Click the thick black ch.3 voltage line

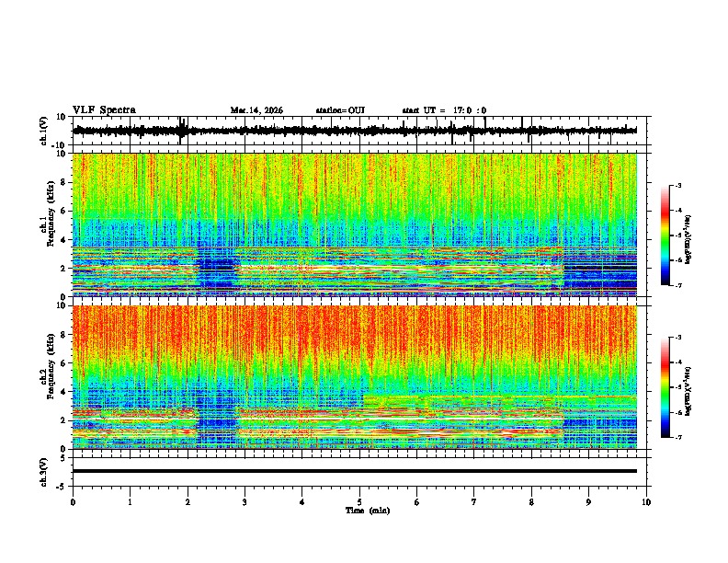coord(354,471)
